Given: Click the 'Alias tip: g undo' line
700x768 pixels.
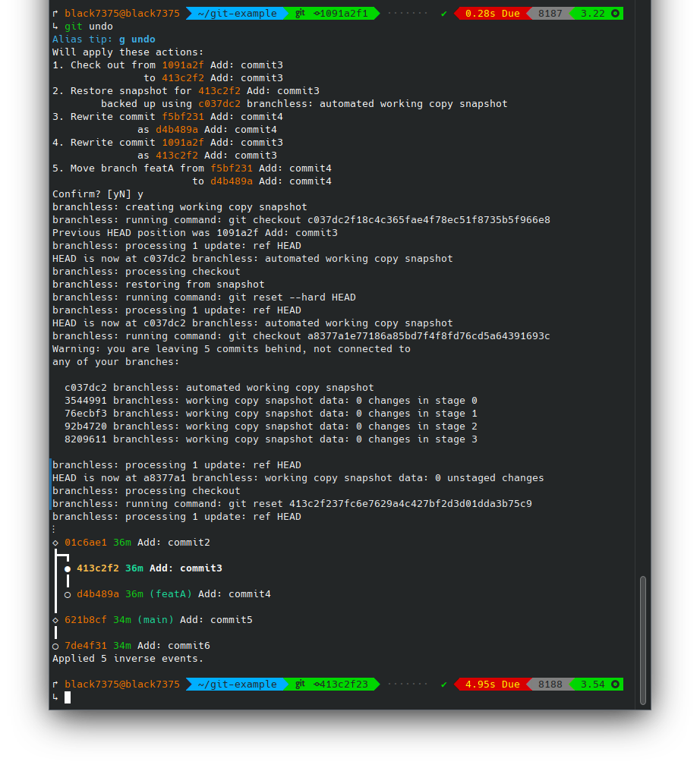Looking at the screenshot, I should point(104,39).
